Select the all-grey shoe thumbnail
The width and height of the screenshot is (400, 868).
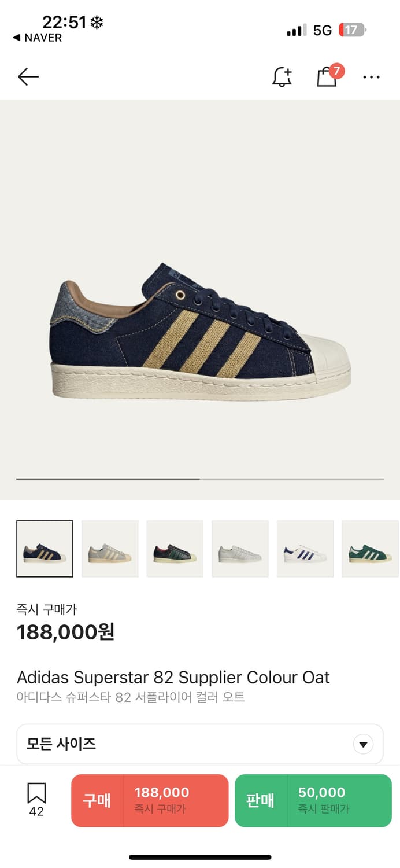point(240,549)
